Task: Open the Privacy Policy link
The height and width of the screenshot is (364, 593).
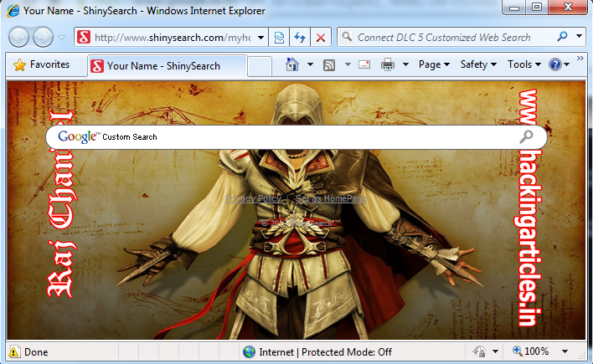Action: point(254,199)
